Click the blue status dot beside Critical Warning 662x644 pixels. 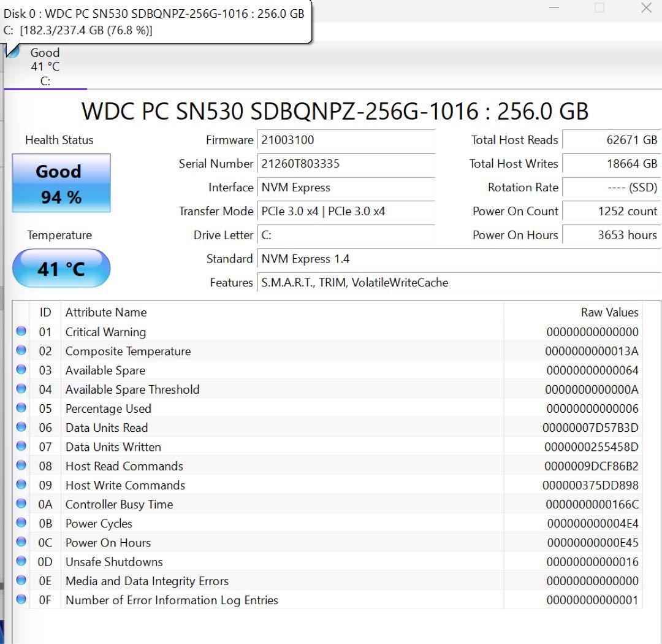click(x=21, y=331)
